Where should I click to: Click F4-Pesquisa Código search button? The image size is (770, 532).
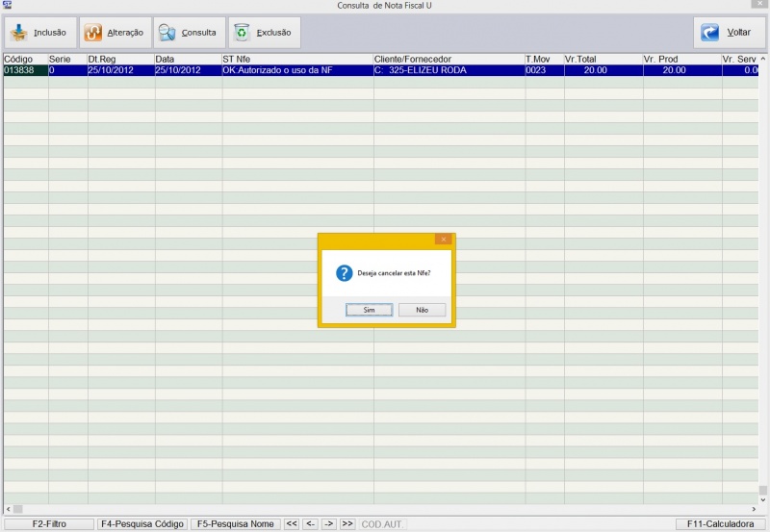tap(141, 524)
